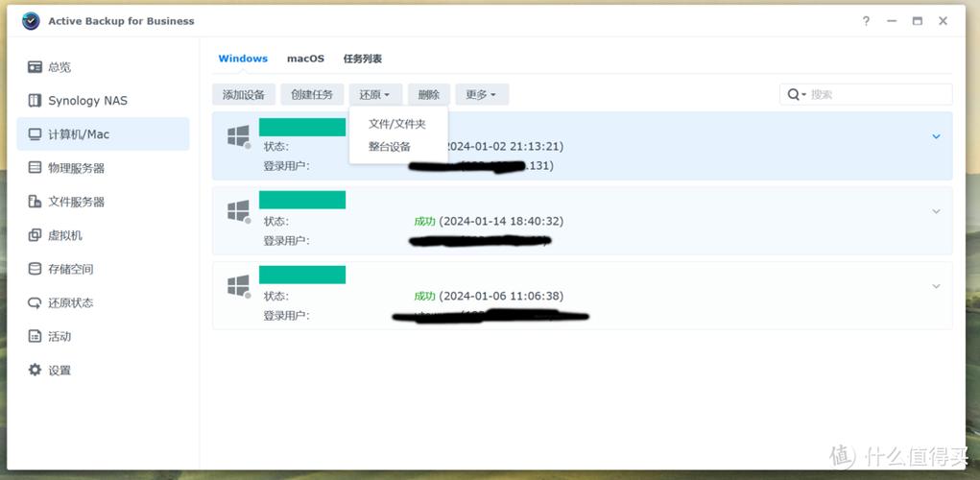Click the 创建任务 button
This screenshot has width=980, height=480.
[312, 94]
